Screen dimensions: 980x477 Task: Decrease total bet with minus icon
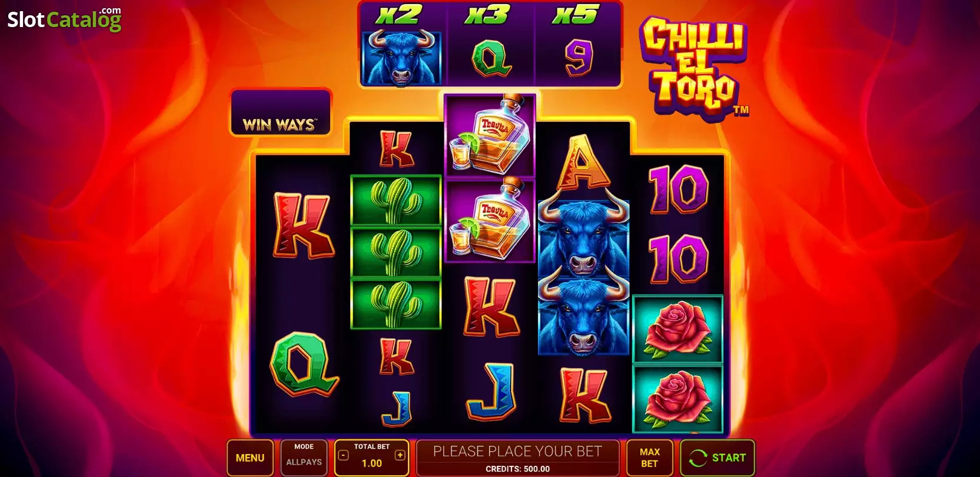(344, 455)
